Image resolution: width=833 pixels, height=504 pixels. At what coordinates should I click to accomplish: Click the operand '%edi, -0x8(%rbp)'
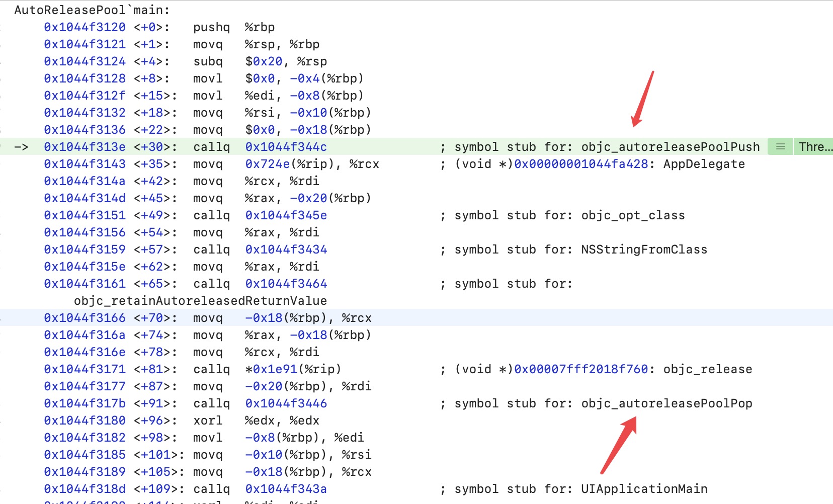pyautogui.click(x=304, y=96)
